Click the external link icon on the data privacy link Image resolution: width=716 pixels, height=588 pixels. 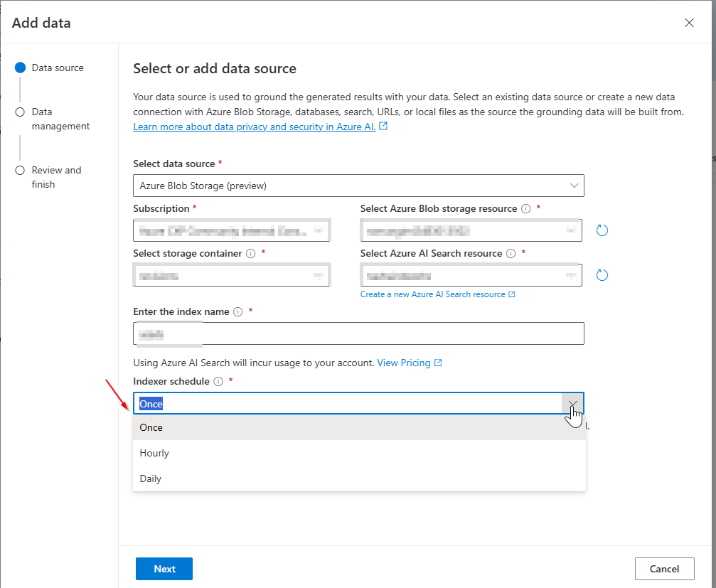pos(383,126)
